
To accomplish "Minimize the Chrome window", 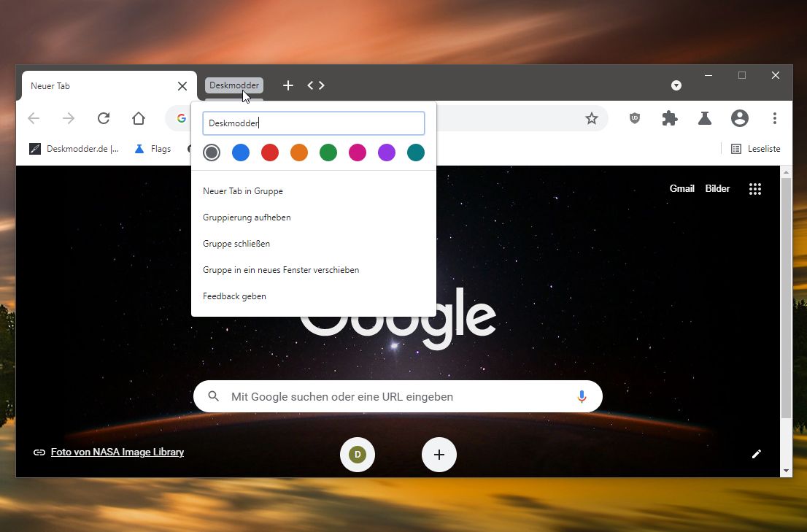I will [708, 75].
